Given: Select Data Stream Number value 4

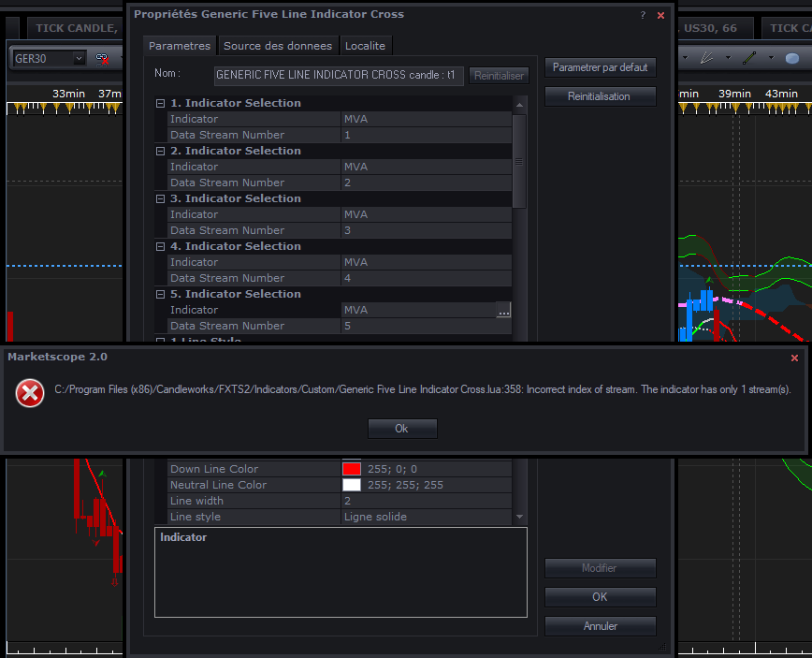Looking at the screenshot, I should click(426, 278).
